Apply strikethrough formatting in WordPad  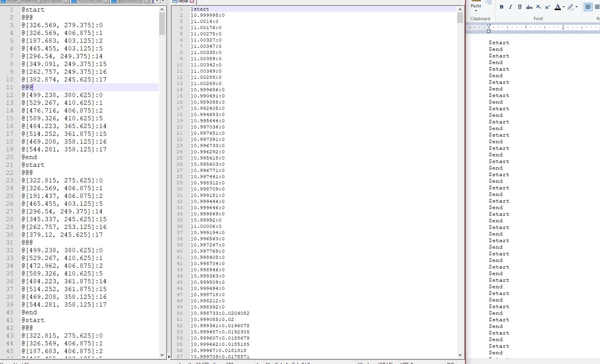pyautogui.click(x=529, y=7)
